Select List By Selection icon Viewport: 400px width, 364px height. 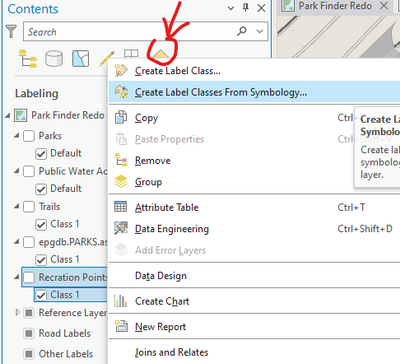[x=81, y=58]
